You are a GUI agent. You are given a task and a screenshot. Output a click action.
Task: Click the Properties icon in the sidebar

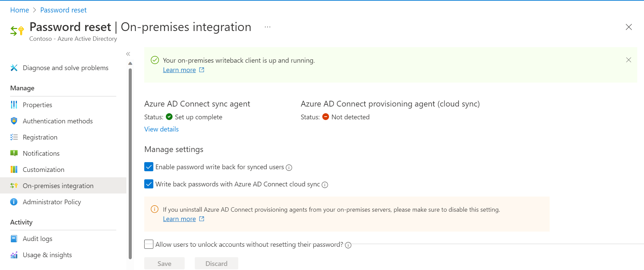(x=14, y=104)
